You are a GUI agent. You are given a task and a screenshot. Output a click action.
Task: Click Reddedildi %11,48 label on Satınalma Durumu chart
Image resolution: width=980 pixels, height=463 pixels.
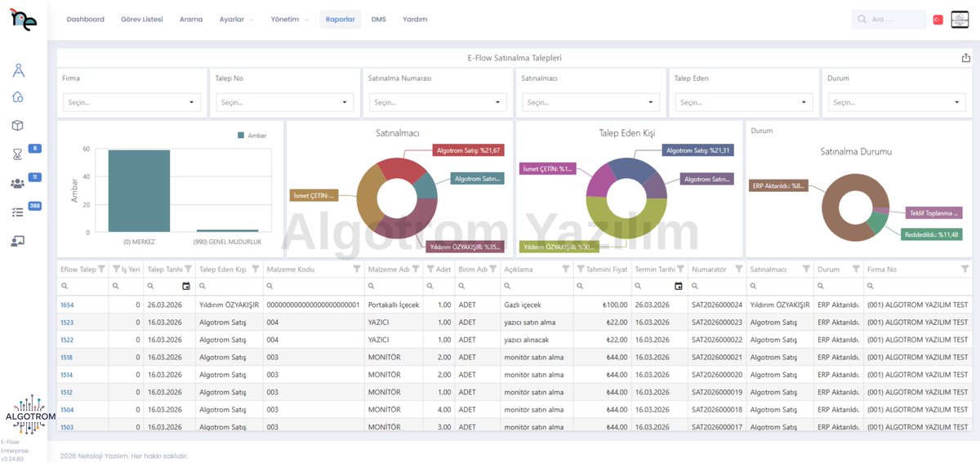tap(930, 234)
